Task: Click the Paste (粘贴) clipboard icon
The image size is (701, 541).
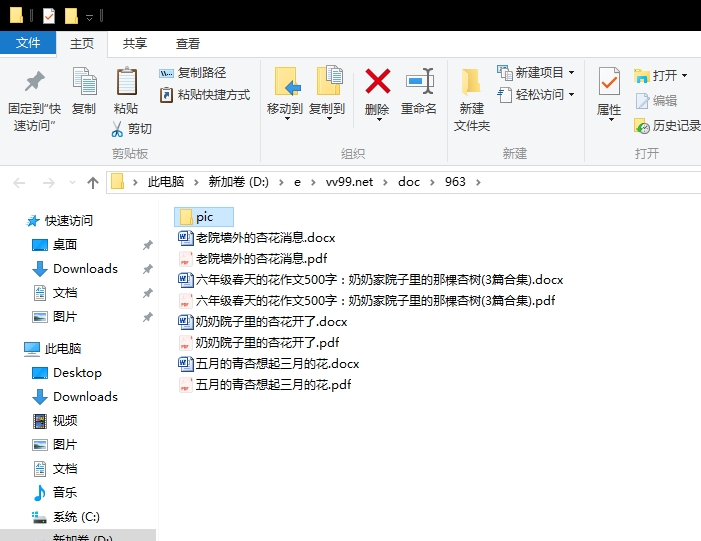Action: pyautogui.click(x=127, y=81)
